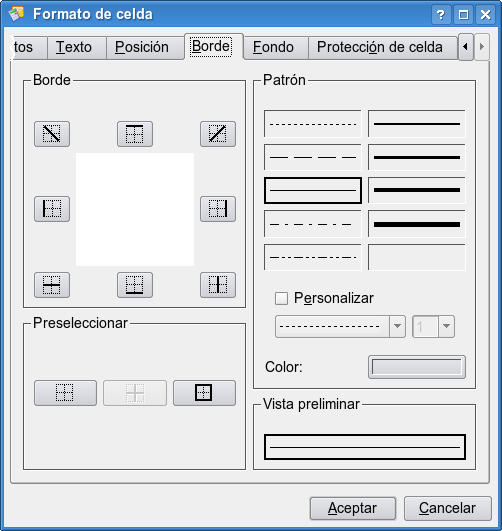Select the outline border preset

tap(204, 393)
